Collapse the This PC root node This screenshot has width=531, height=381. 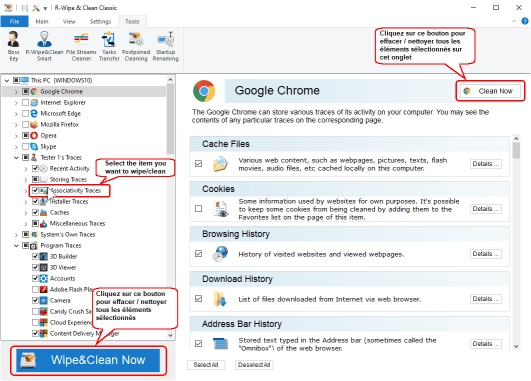click(7, 81)
